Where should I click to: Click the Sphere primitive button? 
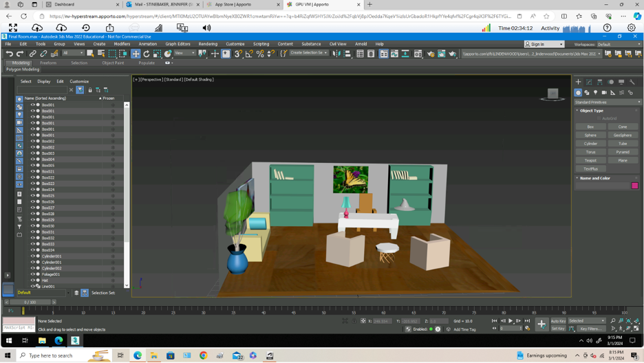click(590, 135)
